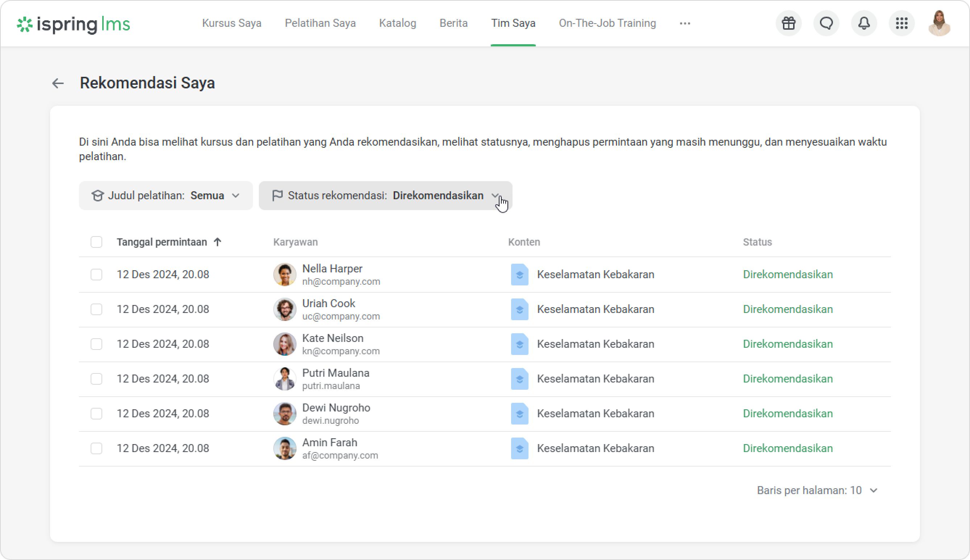This screenshot has width=970, height=560.
Task: Expand the Judul pelatihan filter dropdown
Action: (x=166, y=196)
